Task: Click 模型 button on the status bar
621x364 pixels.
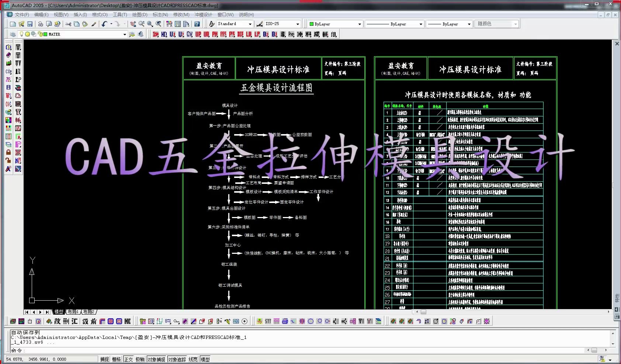Action: [x=205, y=359]
